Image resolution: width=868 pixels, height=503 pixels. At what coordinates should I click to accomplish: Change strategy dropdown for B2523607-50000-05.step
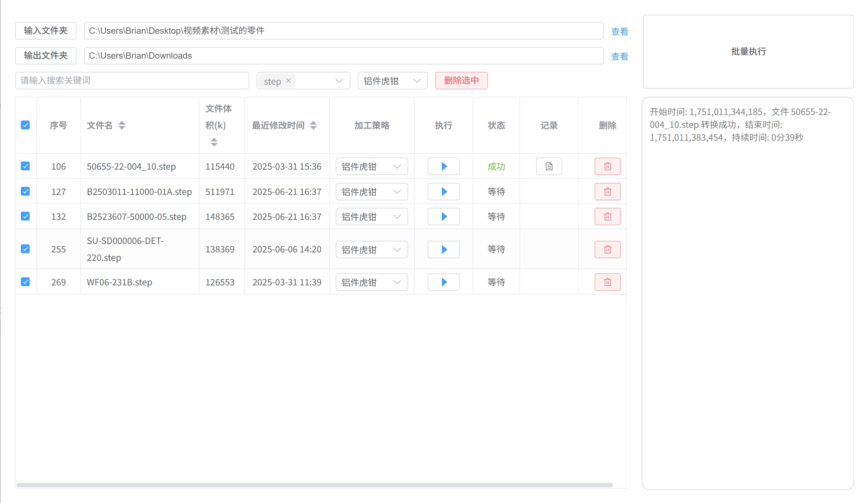[372, 217]
